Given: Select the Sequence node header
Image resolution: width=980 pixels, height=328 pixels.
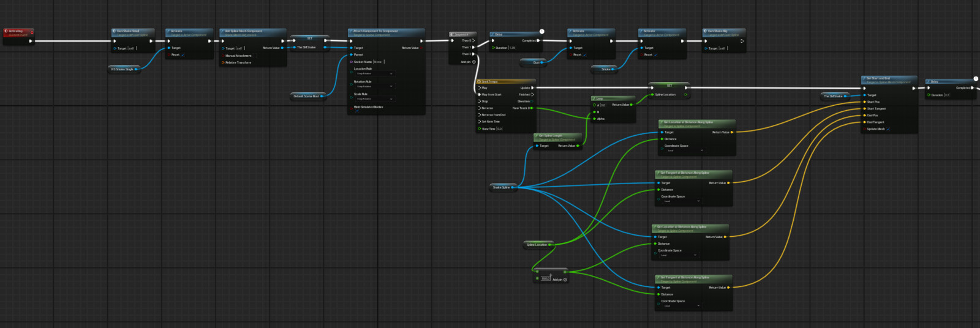Looking at the screenshot, I should pos(463,34).
